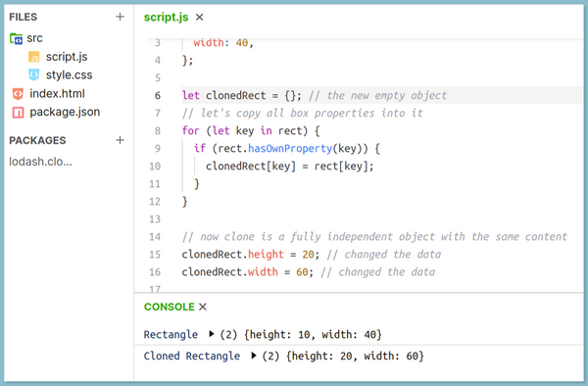Add a new file with plus icon
Viewport: 588px width, 386px height.
pyautogui.click(x=120, y=17)
